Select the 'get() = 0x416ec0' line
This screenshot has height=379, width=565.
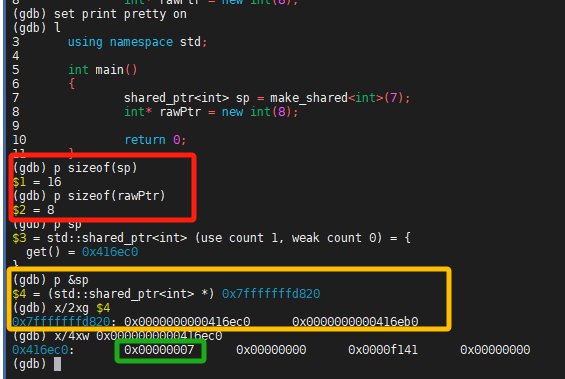click(x=82, y=252)
